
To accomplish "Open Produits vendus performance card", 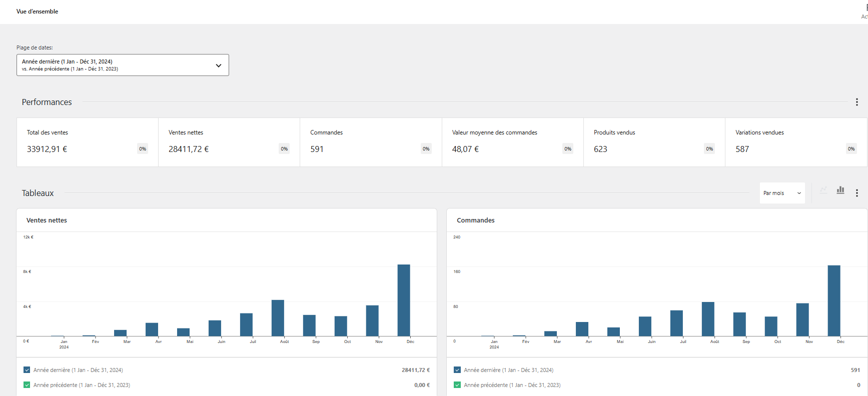I will [x=654, y=142].
